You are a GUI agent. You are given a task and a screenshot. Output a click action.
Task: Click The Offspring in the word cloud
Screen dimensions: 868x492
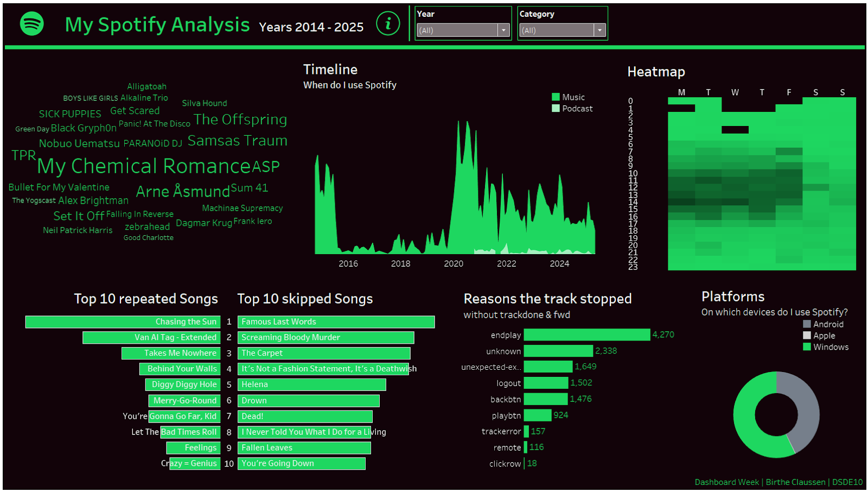(240, 119)
